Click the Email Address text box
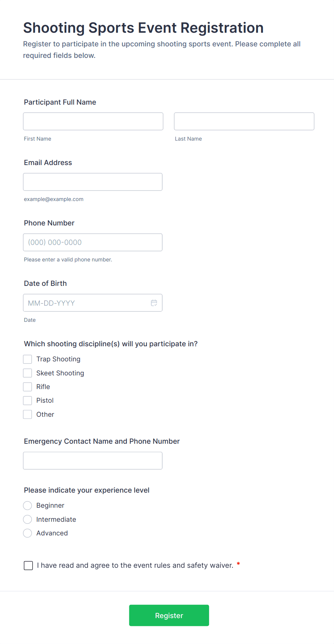The height and width of the screenshot is (644, 334). pyautogui.click(x=93, y=182)
